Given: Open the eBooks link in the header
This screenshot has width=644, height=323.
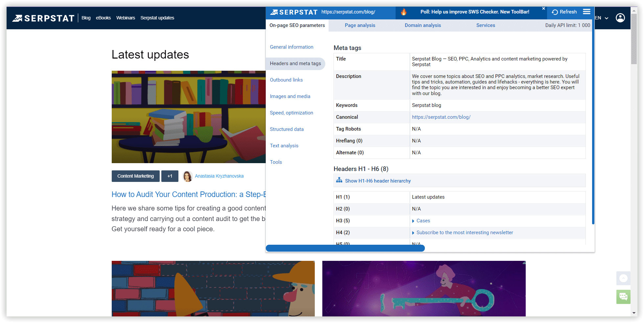Looking at the screenshot, I should (x=103, y=18).
